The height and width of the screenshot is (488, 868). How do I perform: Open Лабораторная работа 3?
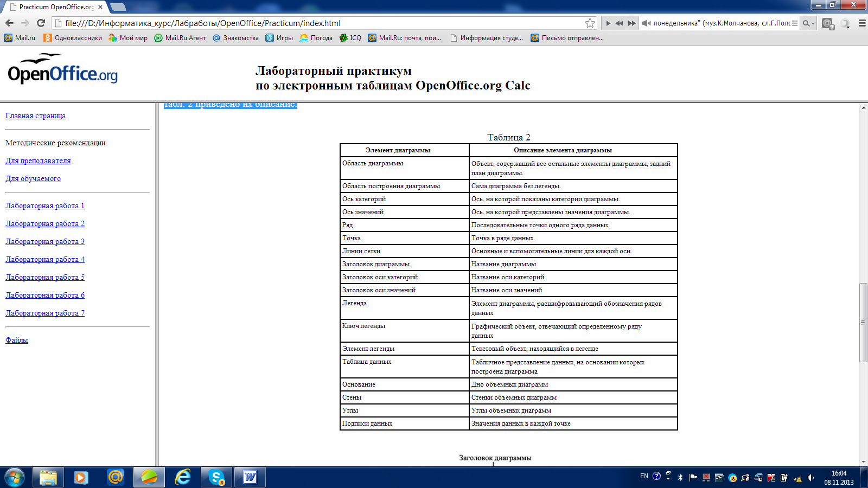tap(45, 241)
